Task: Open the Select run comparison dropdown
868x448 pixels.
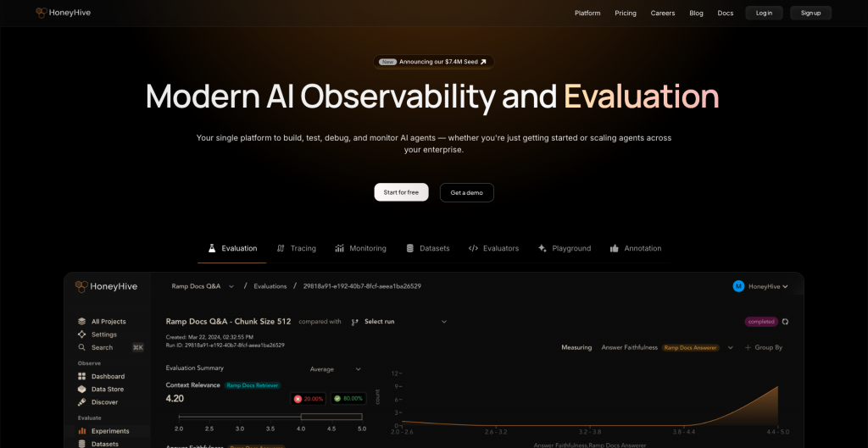Action: coord(398,321)
